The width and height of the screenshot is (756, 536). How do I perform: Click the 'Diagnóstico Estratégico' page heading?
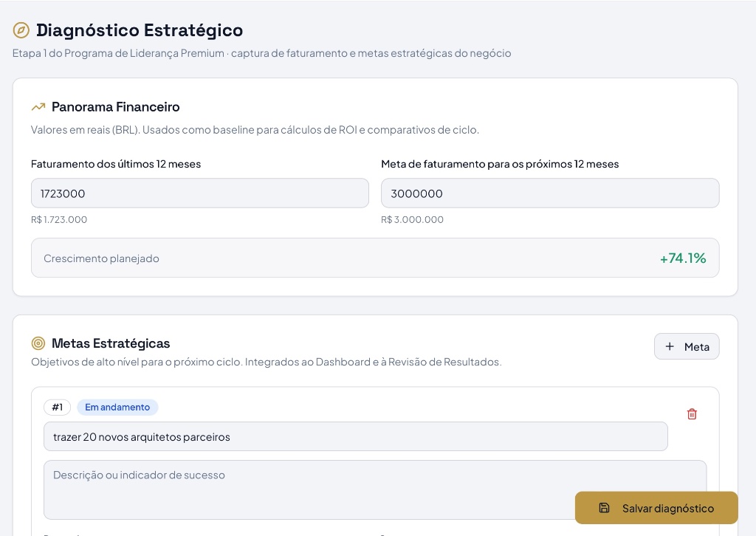pos(140,30)
